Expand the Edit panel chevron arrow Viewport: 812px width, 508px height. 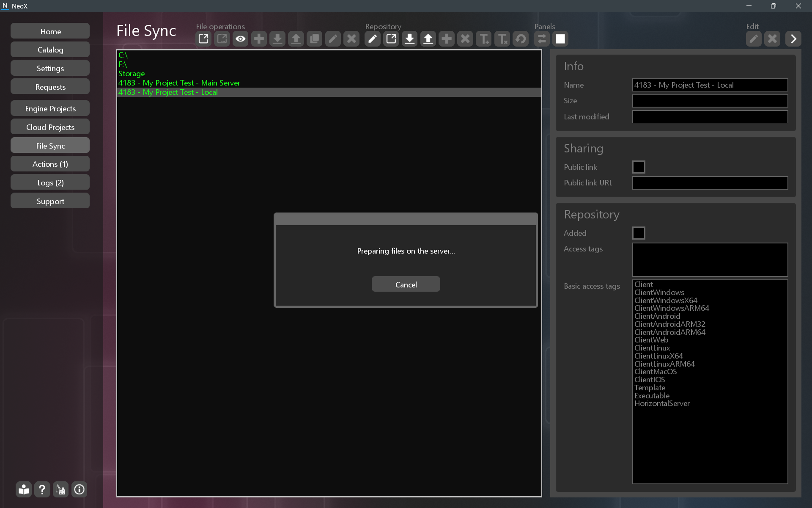click(793, 39)
